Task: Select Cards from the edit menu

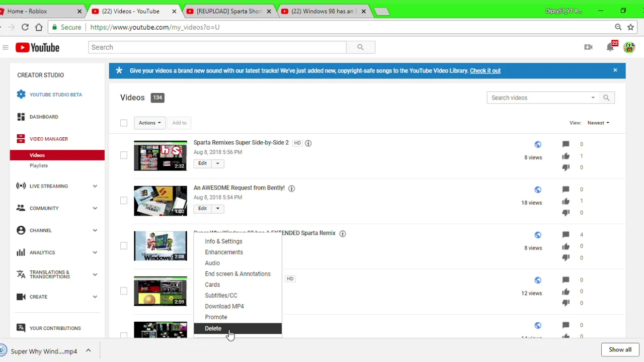Action: click(x=237, y=285)
